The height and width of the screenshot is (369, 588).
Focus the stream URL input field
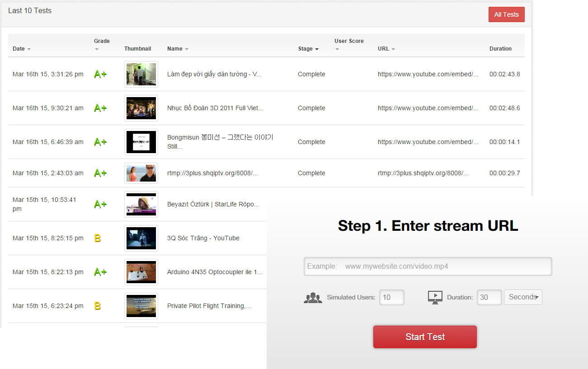pyautogui.click(x=428, y=266)
